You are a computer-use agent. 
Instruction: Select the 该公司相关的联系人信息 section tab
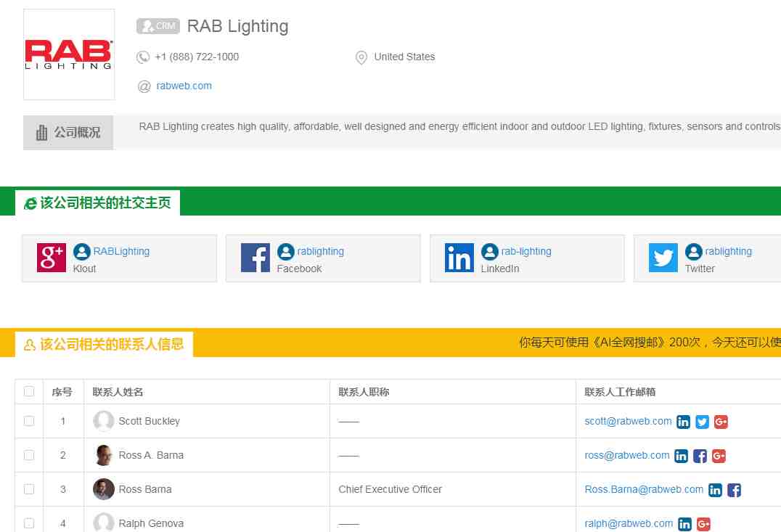[104, 344]
